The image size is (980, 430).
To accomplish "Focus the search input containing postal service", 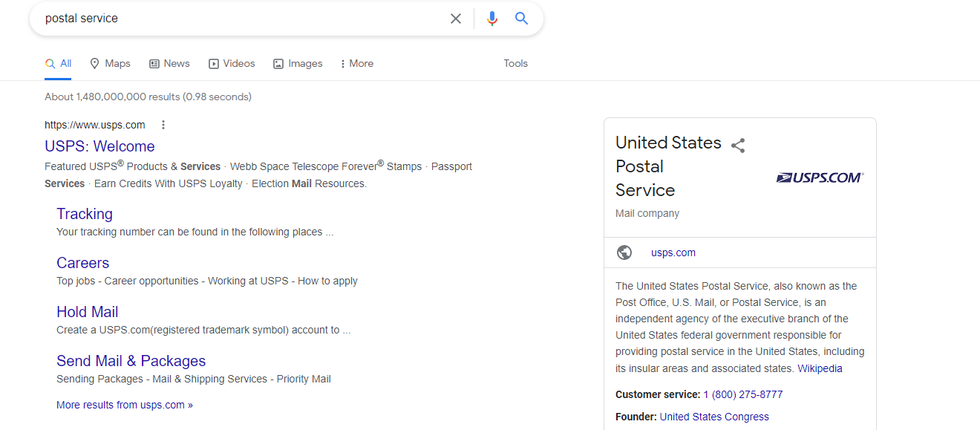I will pos(238,19).
